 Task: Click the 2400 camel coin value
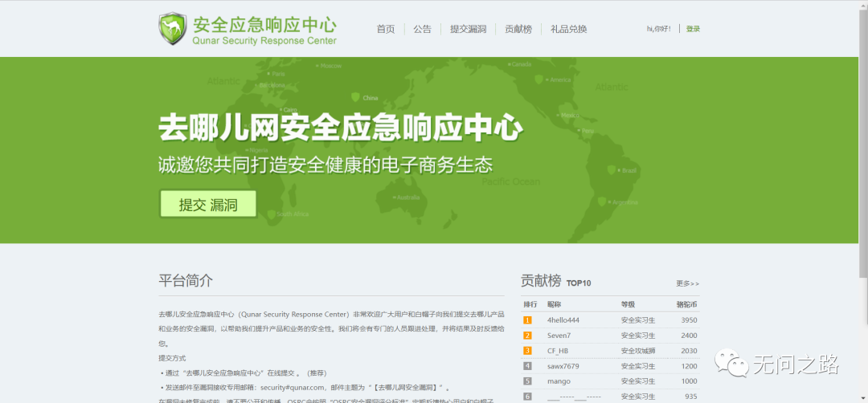tap(690, 336)
